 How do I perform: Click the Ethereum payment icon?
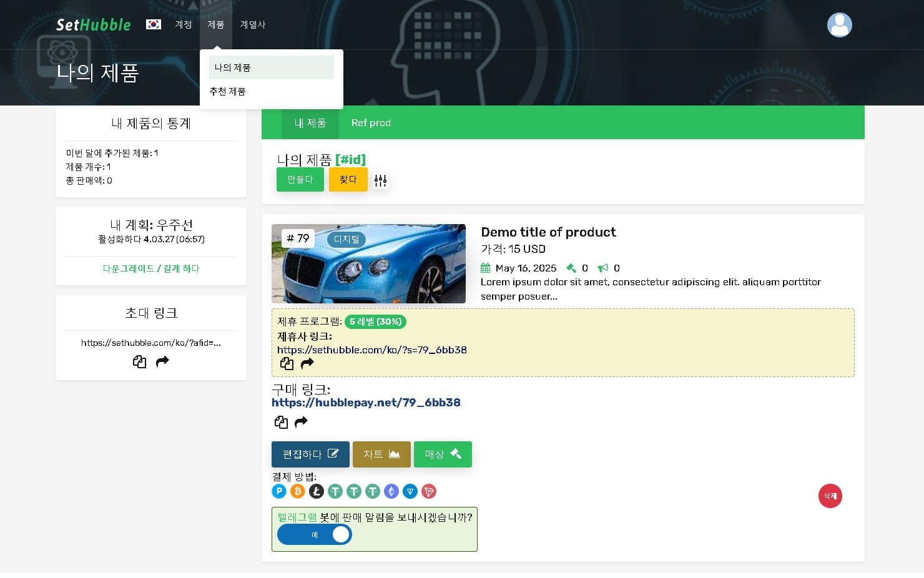[391, 491]
